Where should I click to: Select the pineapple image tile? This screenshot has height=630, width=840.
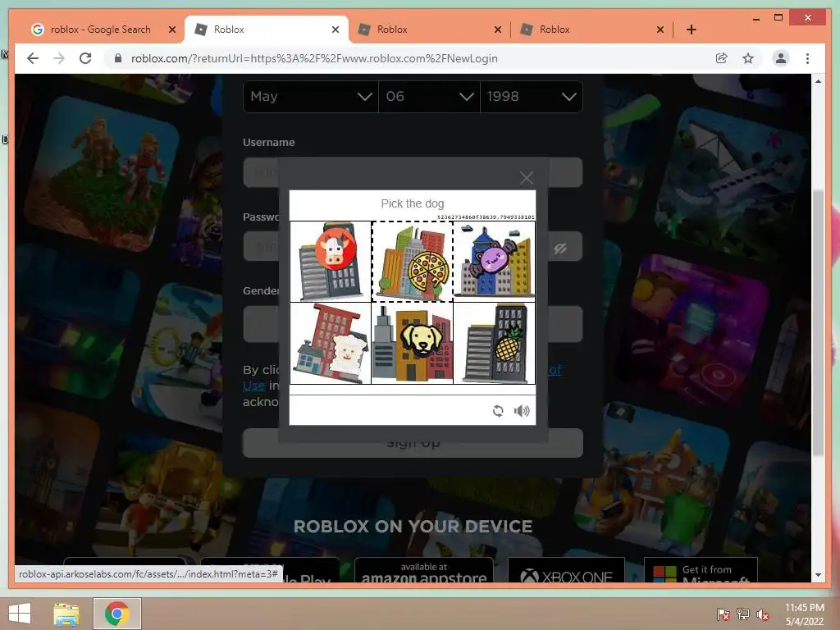tap(494, 344)
